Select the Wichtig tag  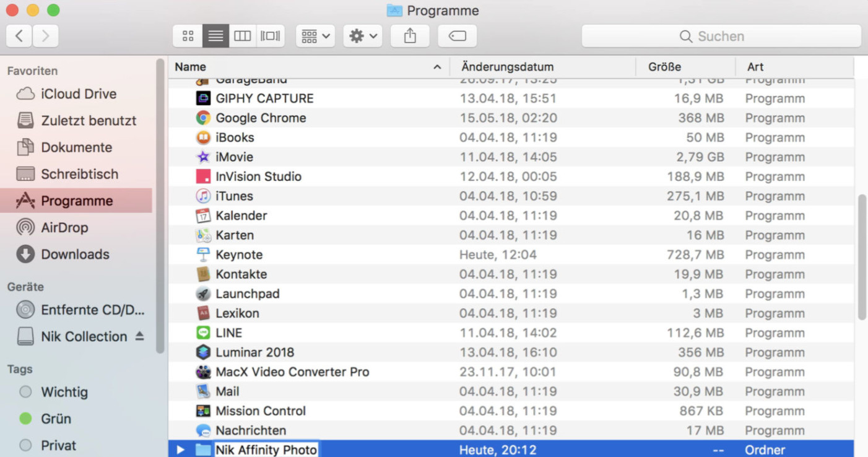click(76, 392)
